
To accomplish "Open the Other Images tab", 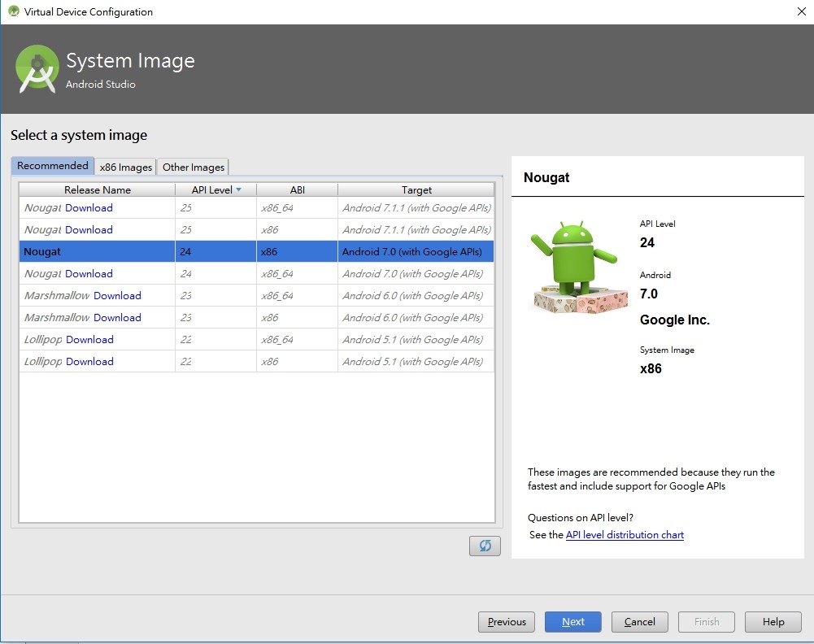I will click(193, 167).
